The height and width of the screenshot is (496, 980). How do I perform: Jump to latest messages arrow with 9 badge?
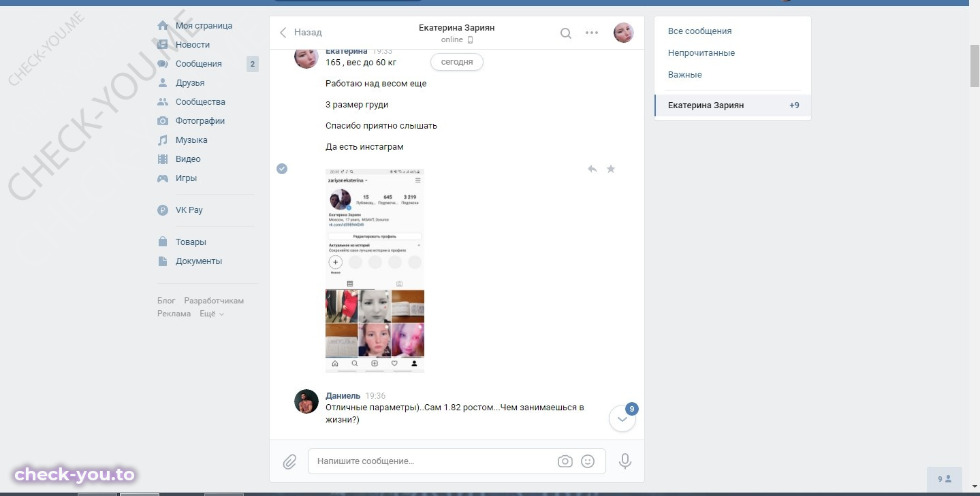coord(622,419)
